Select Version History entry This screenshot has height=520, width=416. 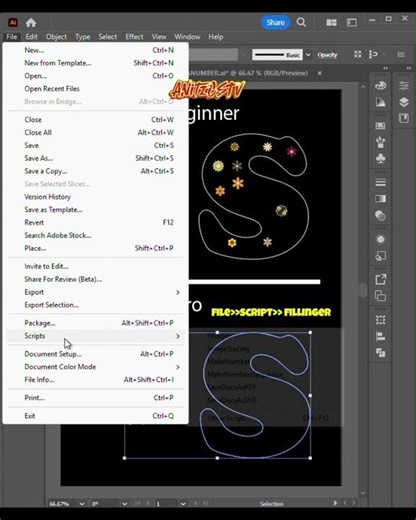95,197
